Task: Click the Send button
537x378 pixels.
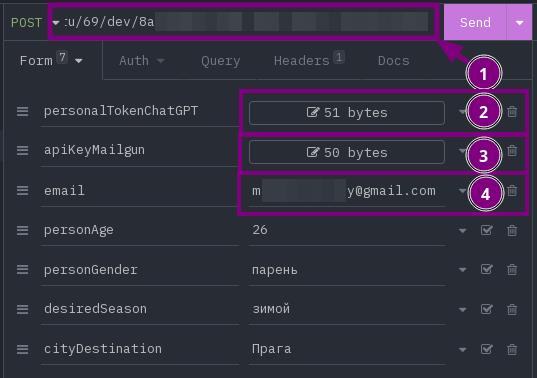Action: coord(475,23)
